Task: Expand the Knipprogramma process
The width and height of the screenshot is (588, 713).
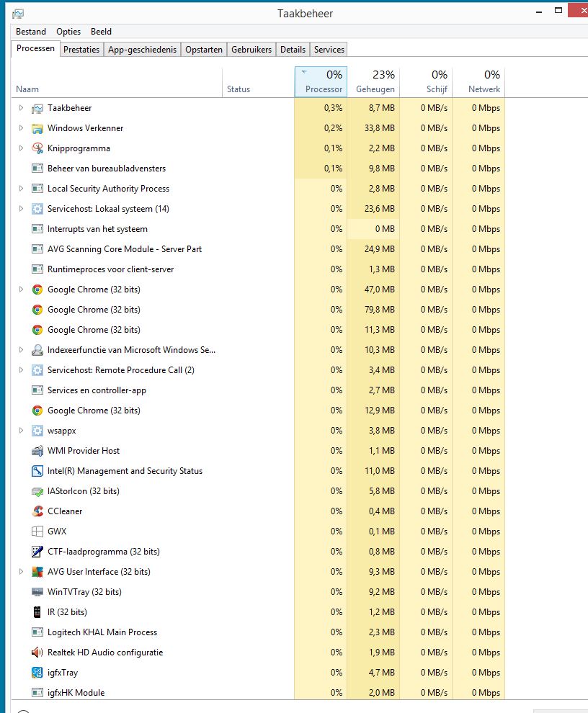Action: [x=21, y=148]
